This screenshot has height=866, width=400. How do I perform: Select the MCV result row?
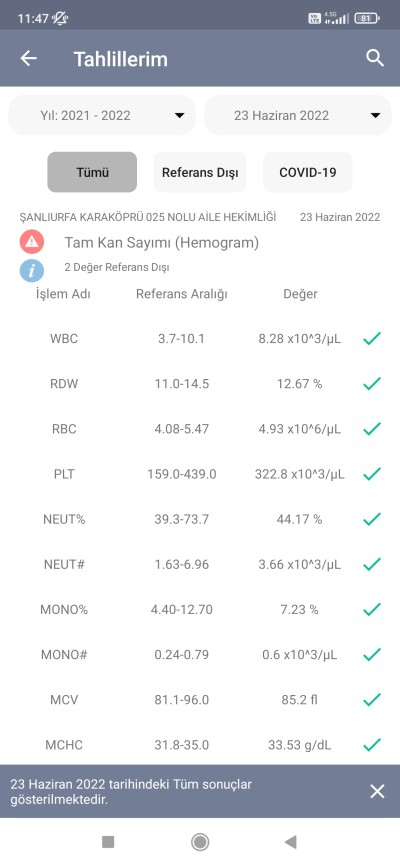coord(200,700)
